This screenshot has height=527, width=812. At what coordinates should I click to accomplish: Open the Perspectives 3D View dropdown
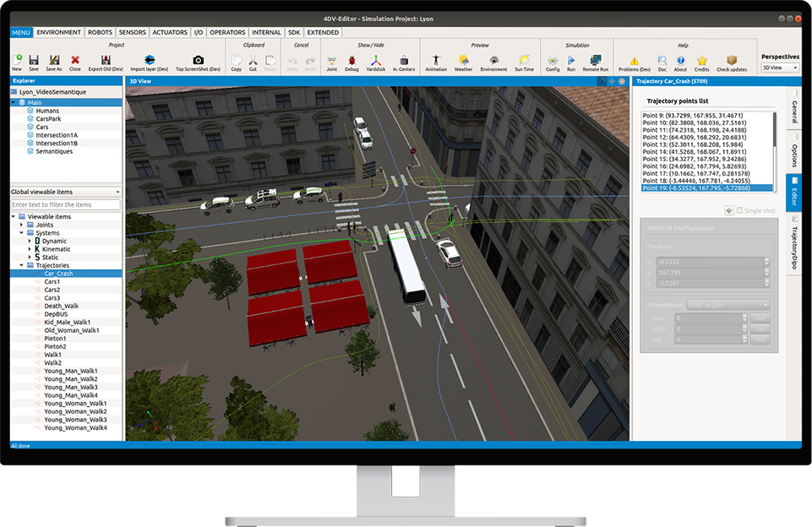tap(779, 68)
